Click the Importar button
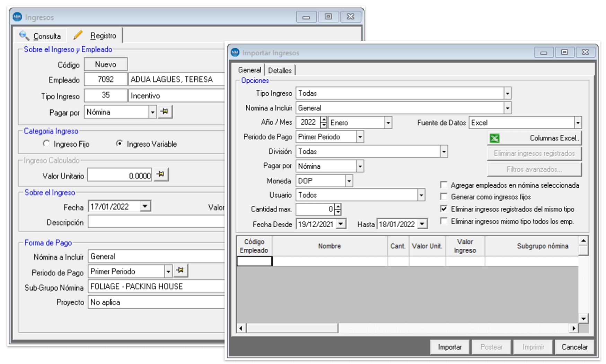This screenshot has height=364, width=606. (450, 347)
